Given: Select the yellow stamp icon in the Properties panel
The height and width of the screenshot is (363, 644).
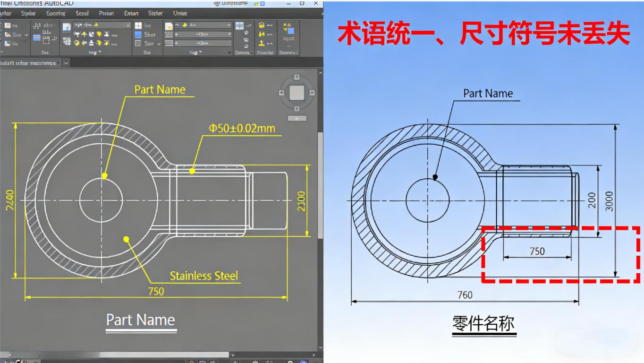Looking at the screenshot, I should pos(261,43).
